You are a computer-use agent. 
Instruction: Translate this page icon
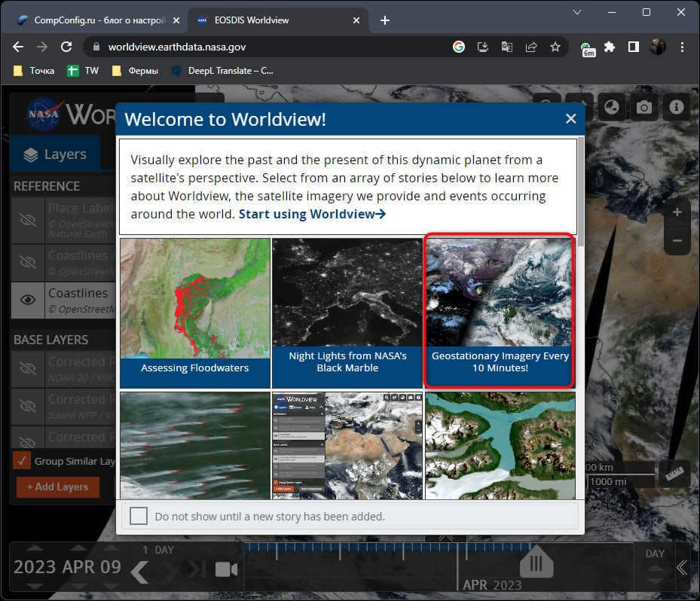point(506,47)
